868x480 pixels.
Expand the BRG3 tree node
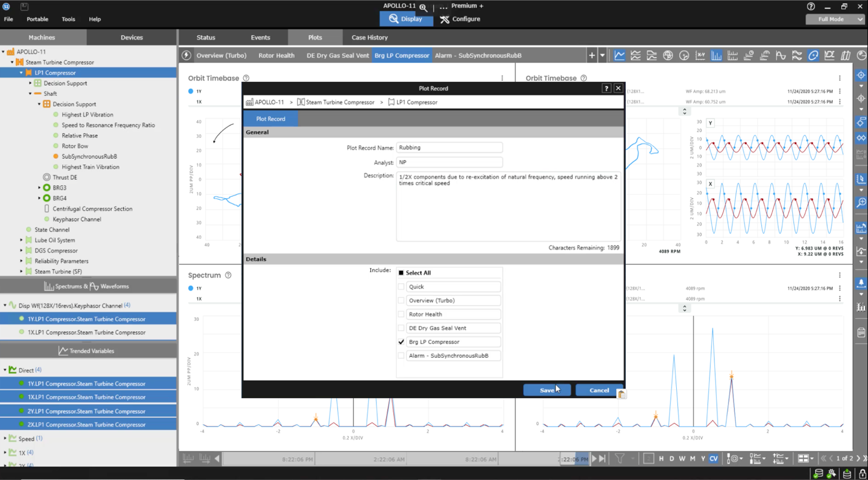pyautogui.click(x=39, y=188)
